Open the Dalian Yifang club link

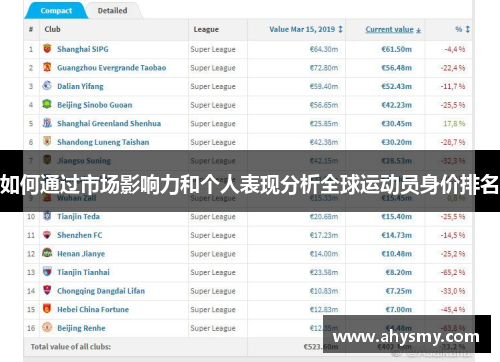pos(80,86)
